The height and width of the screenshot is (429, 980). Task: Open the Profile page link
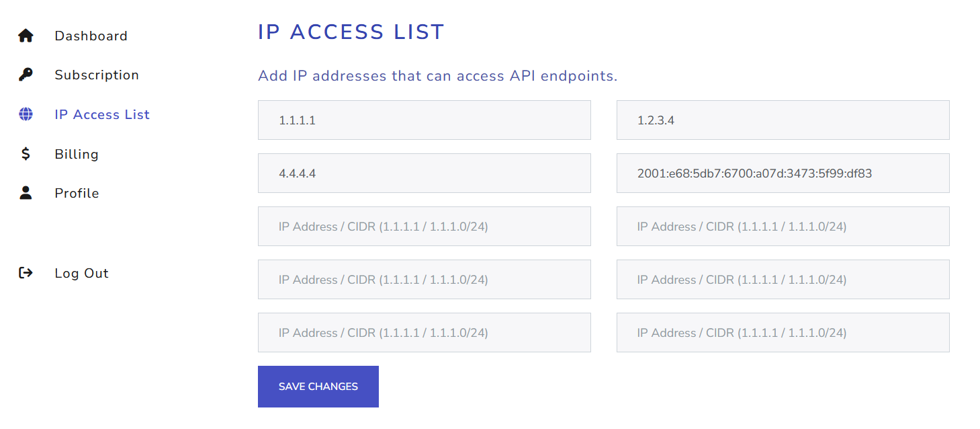(x=77, y=193)
